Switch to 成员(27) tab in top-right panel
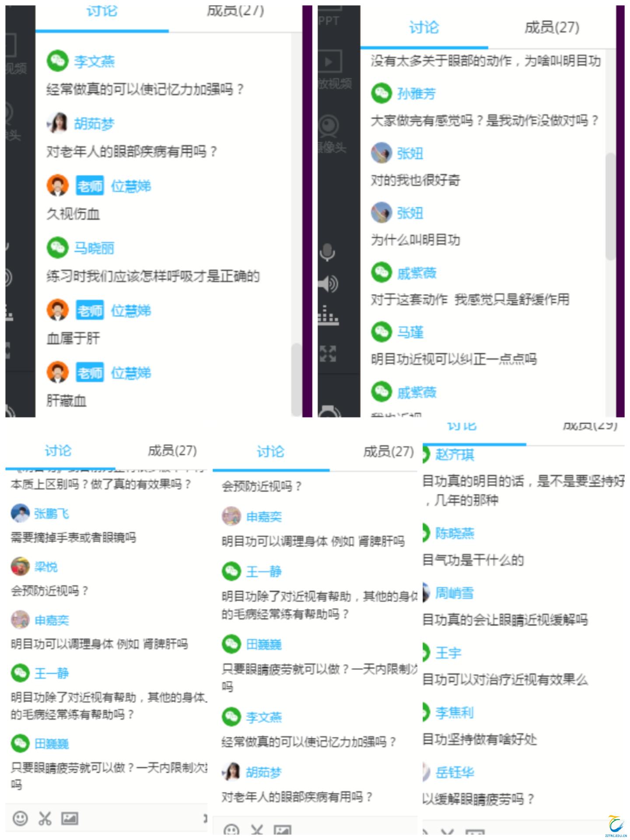The width and height of the screenshot is (630, 840). pos(552,28)
